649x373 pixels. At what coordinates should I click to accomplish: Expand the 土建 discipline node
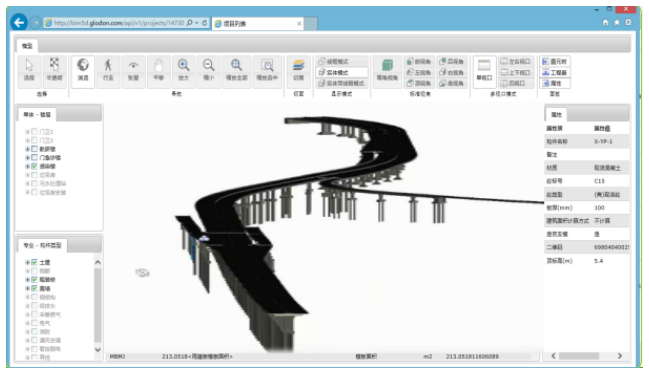click(x=28, y=262)
